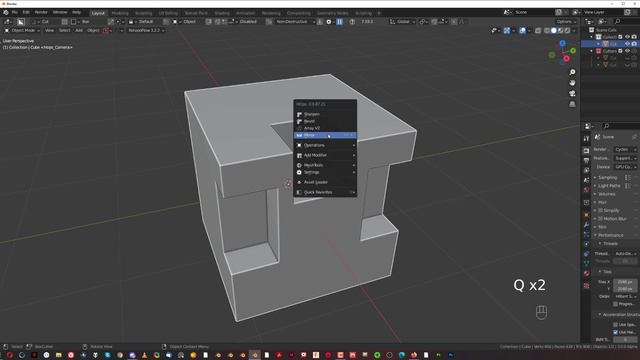The image size is (640, 360).
Task: Open the Render menu
Action: (41, 12)
